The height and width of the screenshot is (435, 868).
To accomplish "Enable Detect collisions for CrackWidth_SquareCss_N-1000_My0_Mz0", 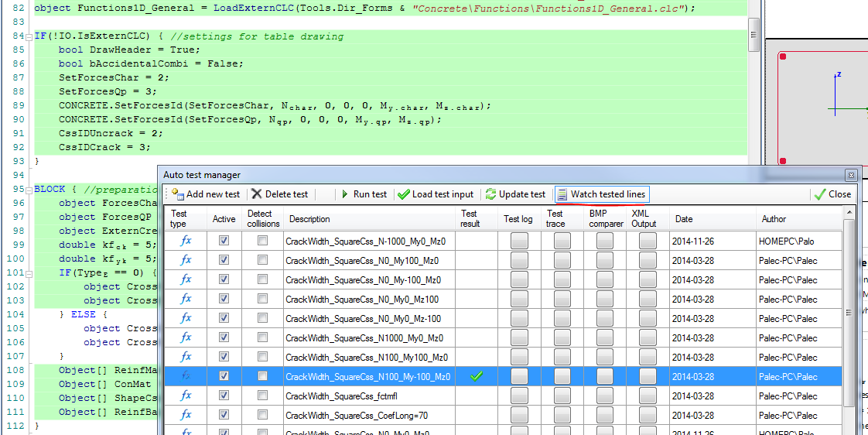I will tap(262, 241).
